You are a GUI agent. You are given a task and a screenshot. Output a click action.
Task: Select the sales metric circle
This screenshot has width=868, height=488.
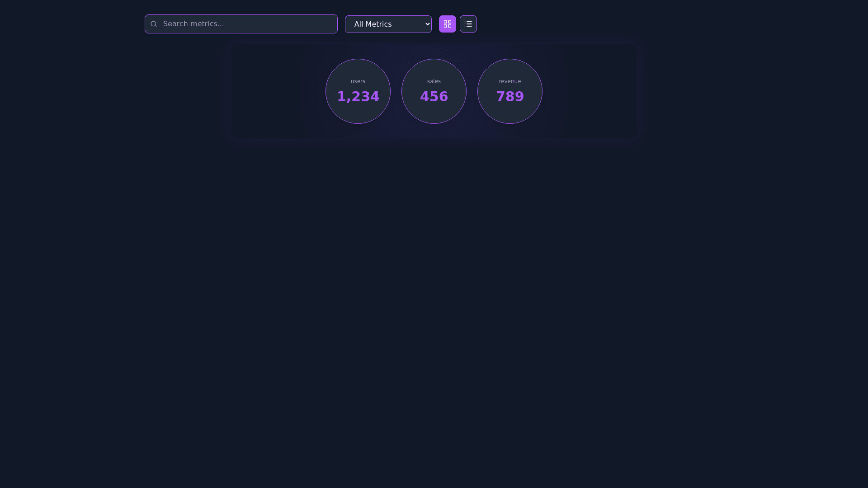point(434,91)
